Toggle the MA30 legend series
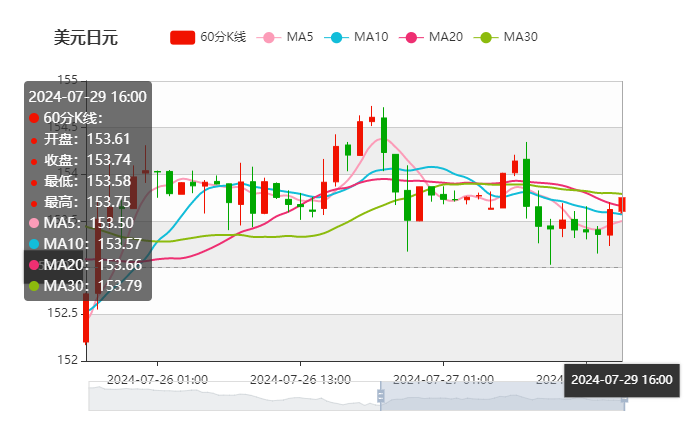Image resolution: width=689 pixels, height=427 pixels. [506, 37]
